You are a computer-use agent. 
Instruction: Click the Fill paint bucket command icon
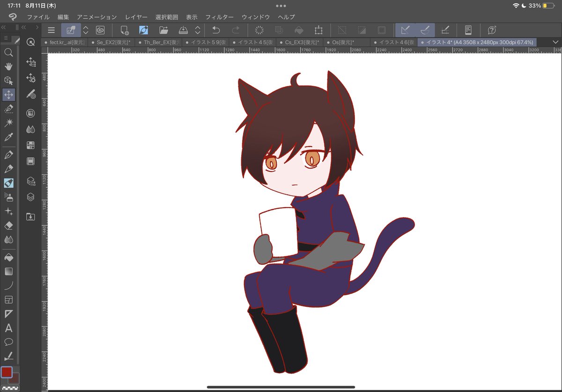[x=299, y=30]
